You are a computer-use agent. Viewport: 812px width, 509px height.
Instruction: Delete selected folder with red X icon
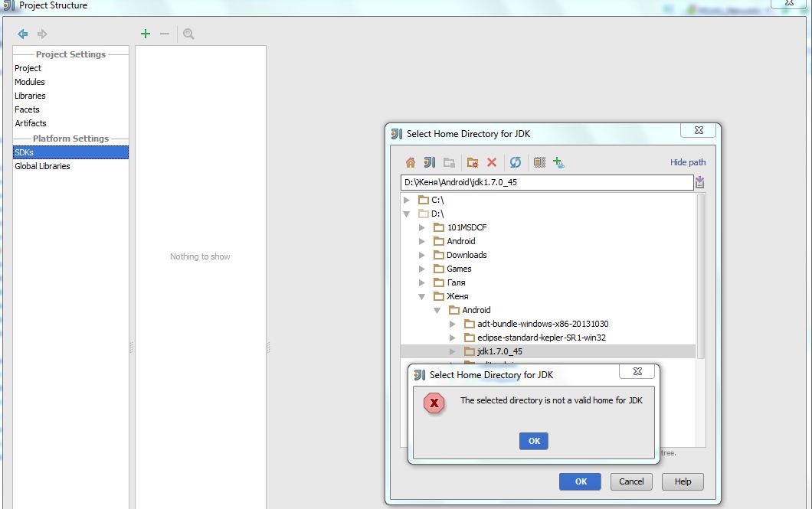[x=492, y=162]
